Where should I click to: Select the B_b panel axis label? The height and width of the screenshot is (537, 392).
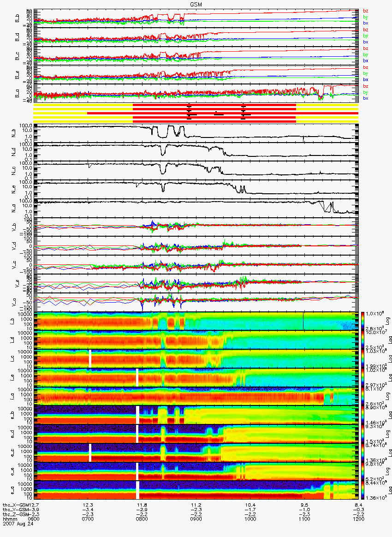point(17,19)
